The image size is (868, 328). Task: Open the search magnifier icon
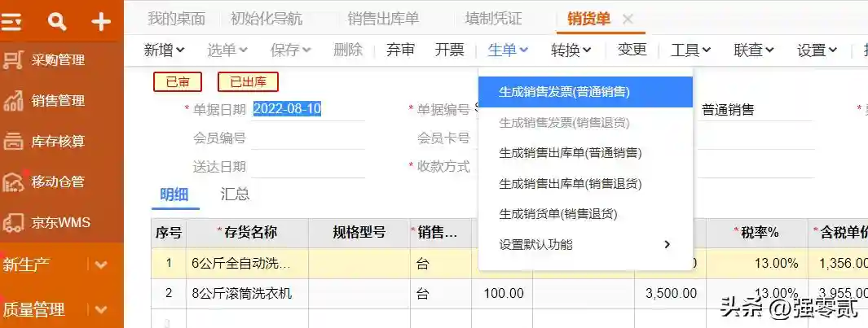click(57, 22)
